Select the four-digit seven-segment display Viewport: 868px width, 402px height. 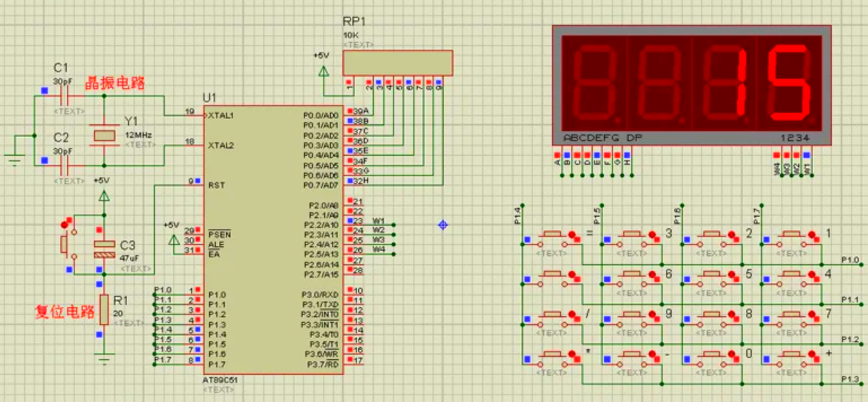pyautogui.click(x=691, y=85)
